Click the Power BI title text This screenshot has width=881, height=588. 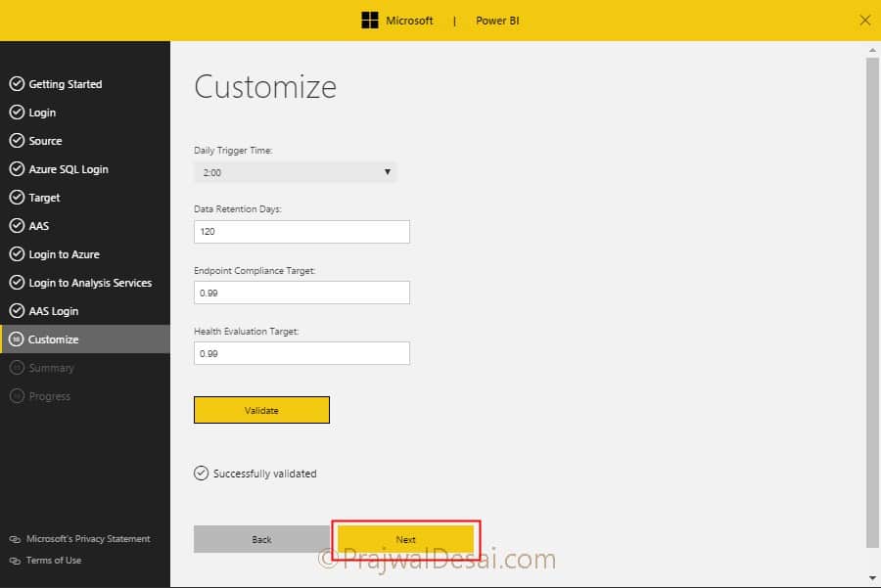[497, 21]
